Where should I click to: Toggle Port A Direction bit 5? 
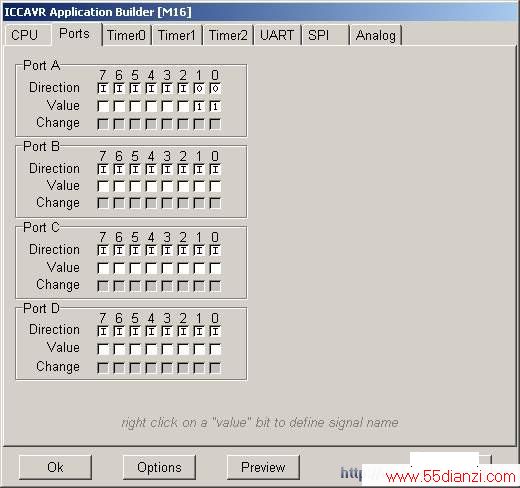pos(135,89)
